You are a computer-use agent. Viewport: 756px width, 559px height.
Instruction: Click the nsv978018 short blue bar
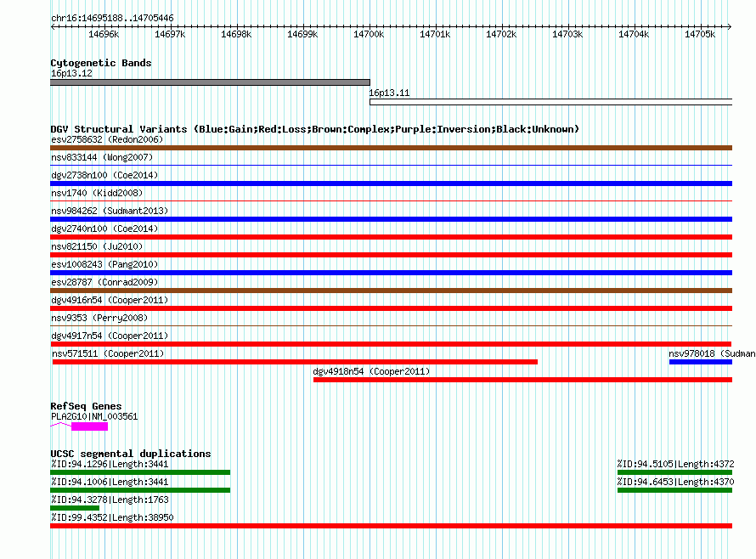point(701,362)
